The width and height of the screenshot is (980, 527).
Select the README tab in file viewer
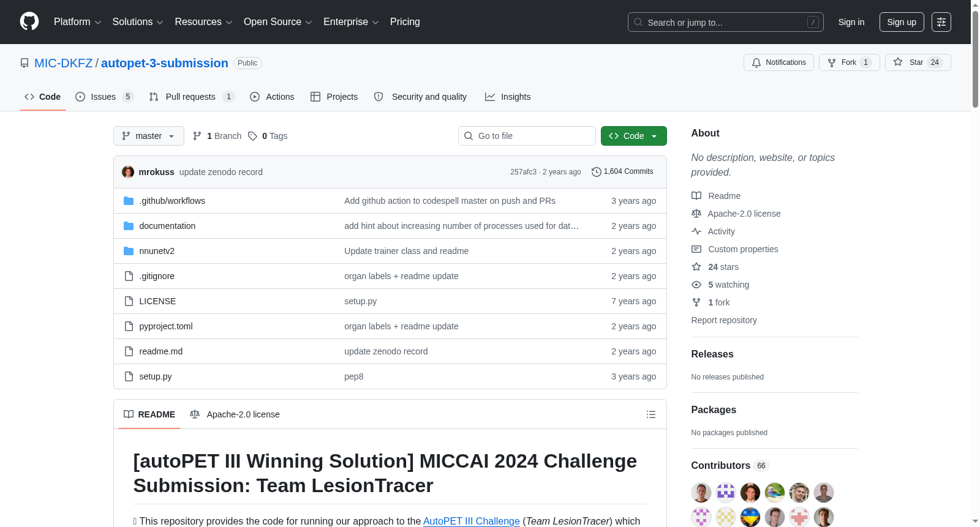[149, 414]
